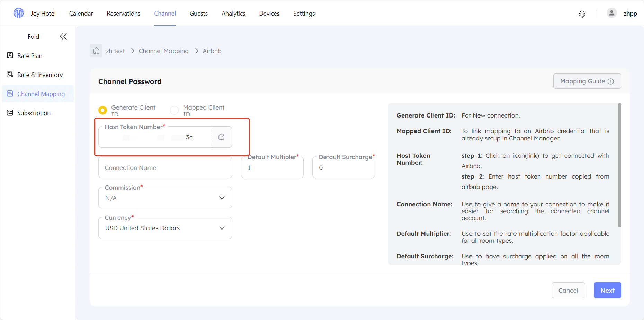Click the Airbnb breadcrumb
Screen dimensions: 644x320
[212, 51]
